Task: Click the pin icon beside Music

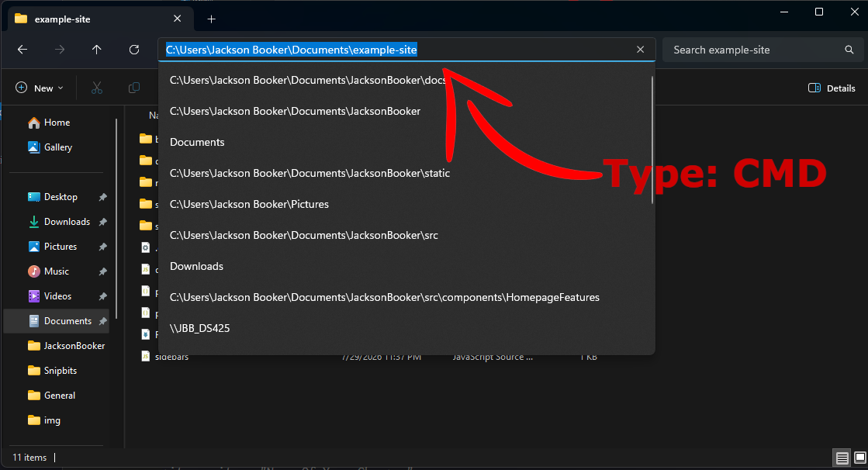Action: click(102, 271)
